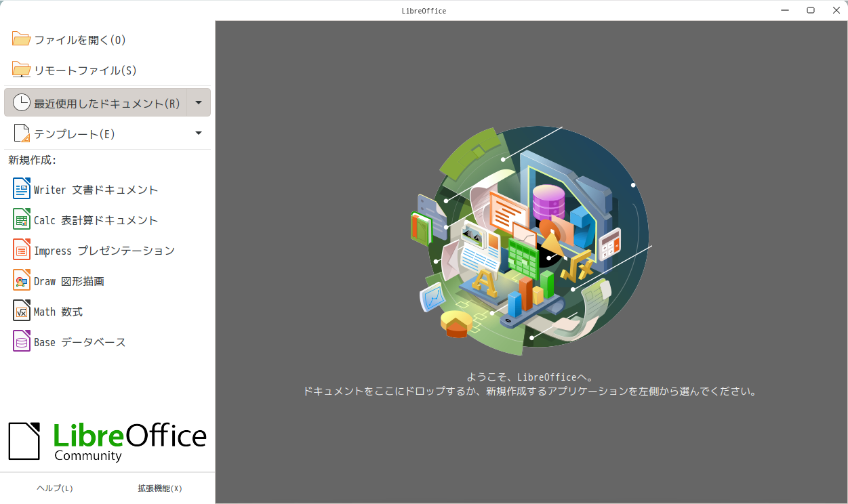The height and width of the screenshot is (504, 848).
Task: Create a Calc 表計算ドキュメント
Action: click(108, 220)
